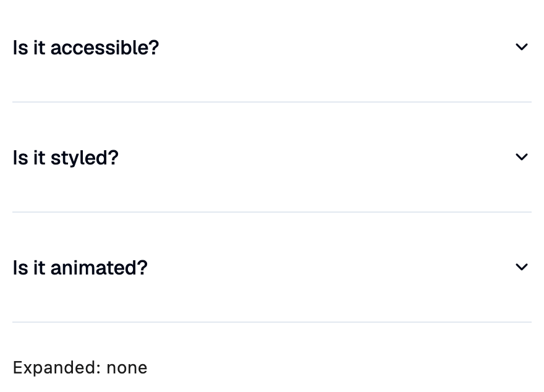
Task: Toggle the accessible question panel open
Action: coord(272,47)
